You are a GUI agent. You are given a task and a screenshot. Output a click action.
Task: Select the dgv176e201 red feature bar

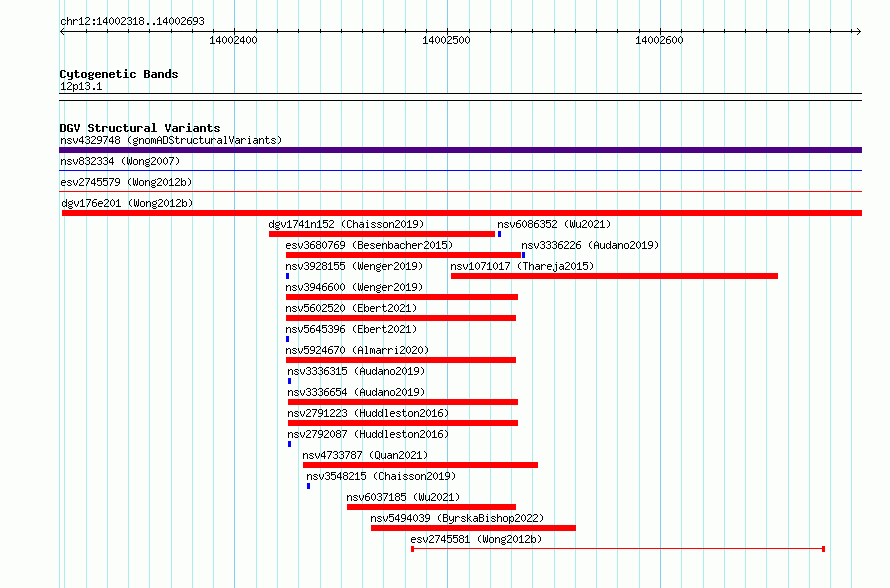pyautogui.click(x=462, y=213)
